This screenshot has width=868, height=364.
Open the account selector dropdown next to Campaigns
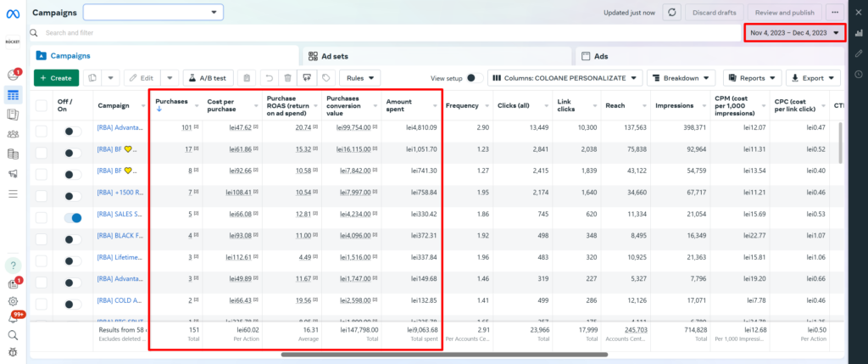point(153,12)
